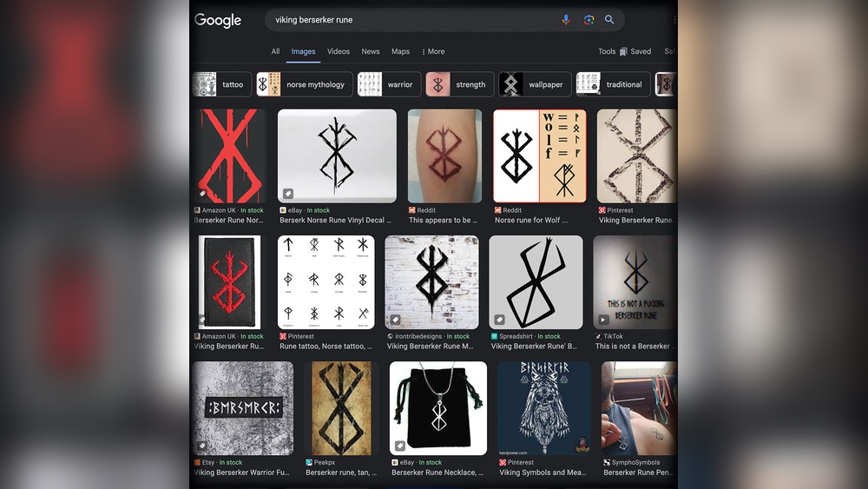Click video play icon on TikTok thumbnail

(603, 320)
